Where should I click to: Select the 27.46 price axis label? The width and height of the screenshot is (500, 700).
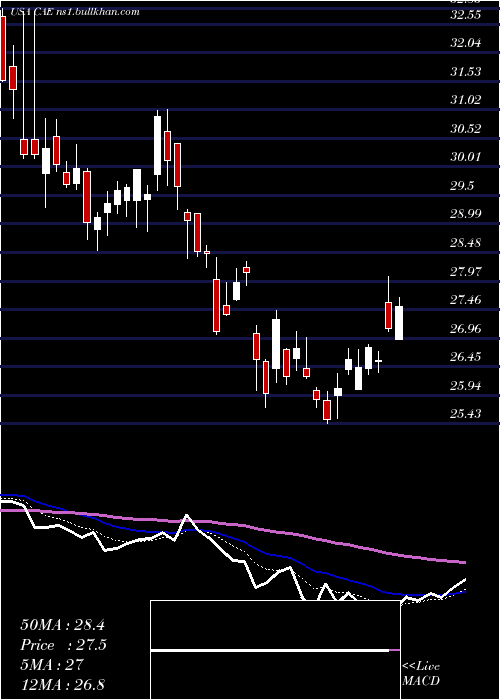(x=466, y=300)
